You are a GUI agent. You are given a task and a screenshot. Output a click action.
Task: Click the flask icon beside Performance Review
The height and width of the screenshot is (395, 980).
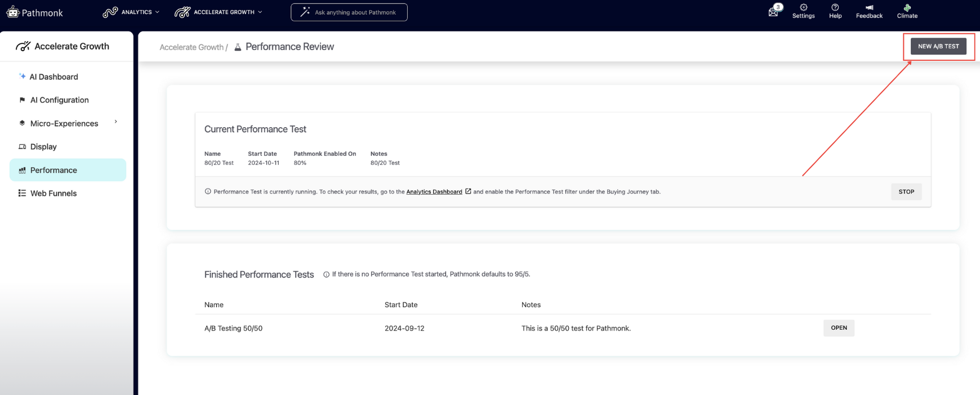(238, 47)
